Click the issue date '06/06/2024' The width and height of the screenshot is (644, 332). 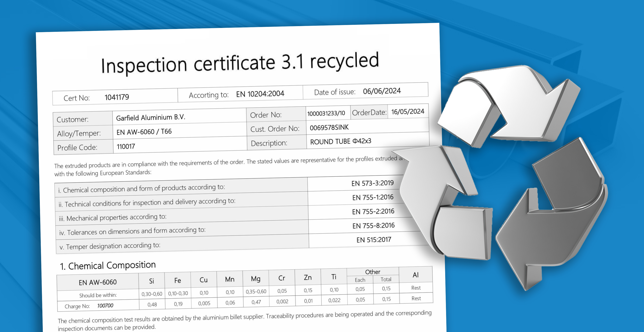(382, 91)
